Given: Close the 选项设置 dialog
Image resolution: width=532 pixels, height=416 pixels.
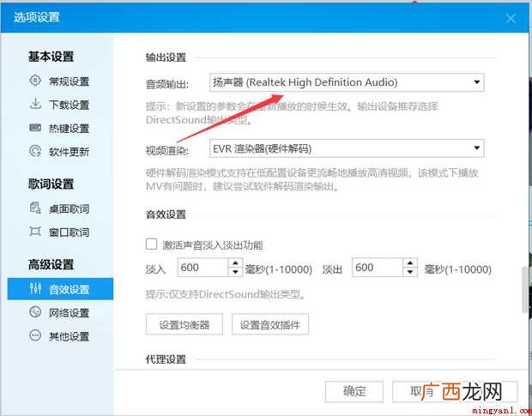Looking at the screenshot, I should (511, 18).
